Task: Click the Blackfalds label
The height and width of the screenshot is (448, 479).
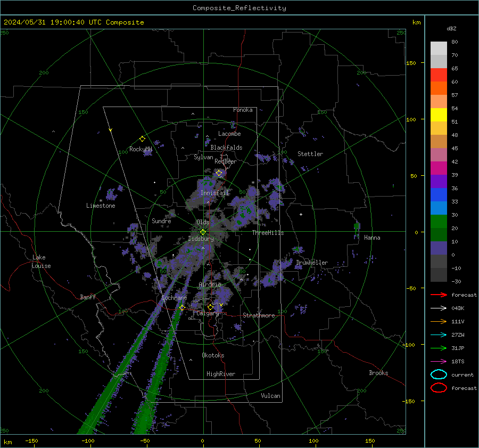Action: point(226,148)
